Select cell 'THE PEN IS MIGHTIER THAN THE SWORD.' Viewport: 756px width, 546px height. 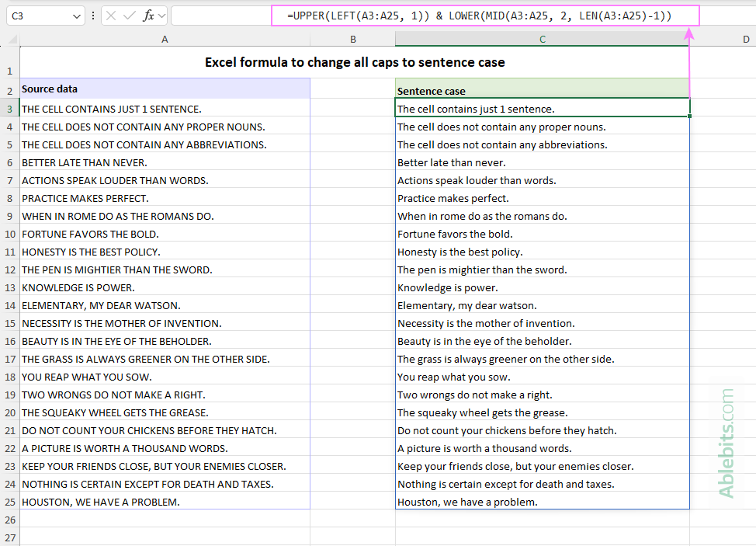pos(165,270)
